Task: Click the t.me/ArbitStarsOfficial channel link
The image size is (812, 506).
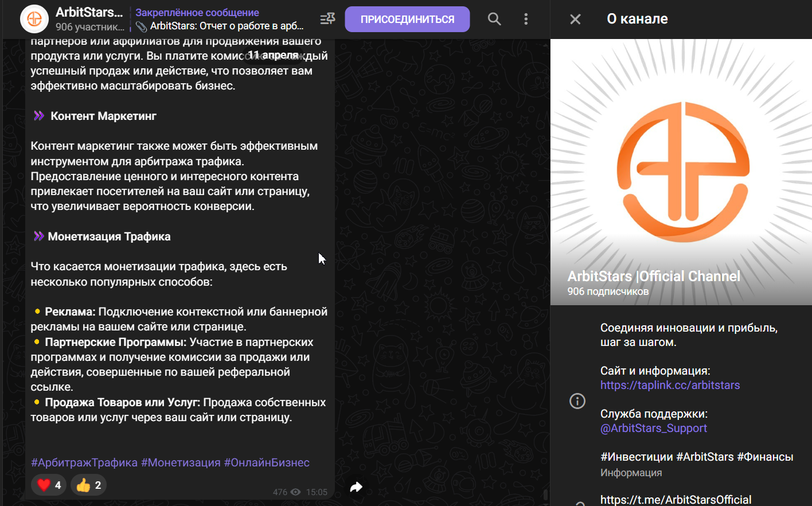Action: pyautogui.click(x=676, y=500)
